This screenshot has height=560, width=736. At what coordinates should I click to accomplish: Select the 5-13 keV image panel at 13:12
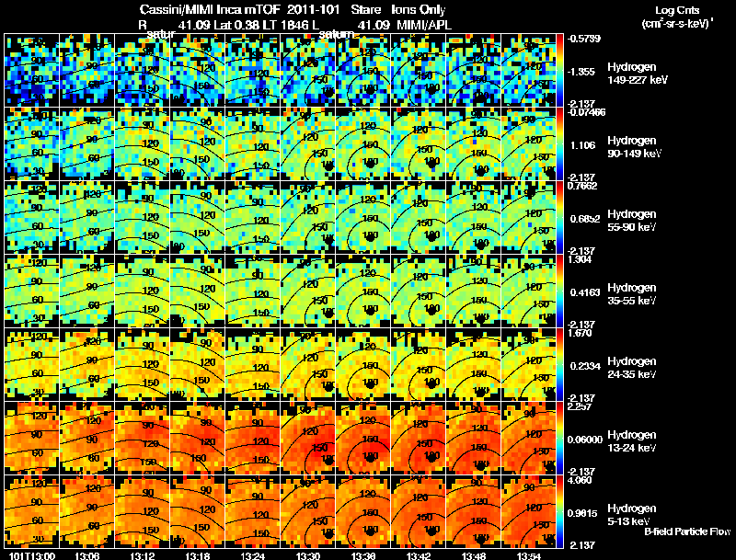coord(143,511)
